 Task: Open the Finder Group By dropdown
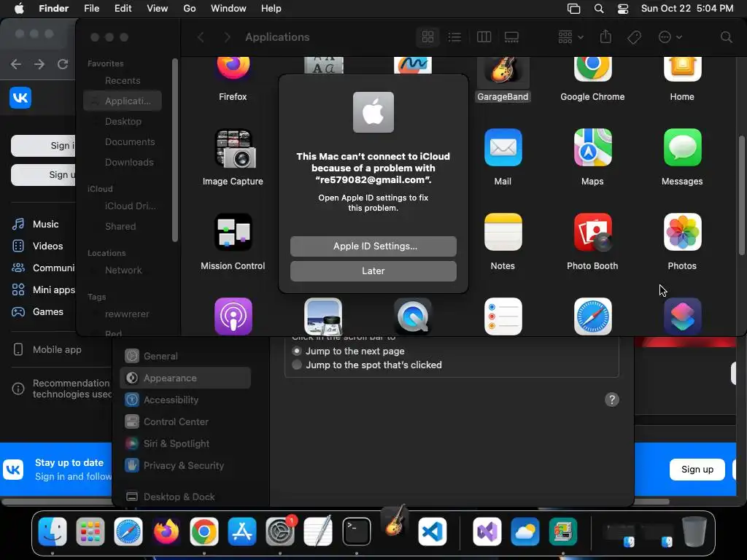[x=570, y=36]
